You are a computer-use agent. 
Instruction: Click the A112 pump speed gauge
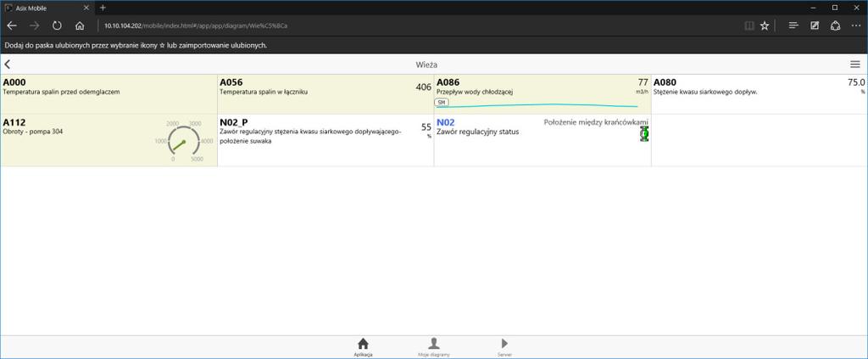[184, 141]
